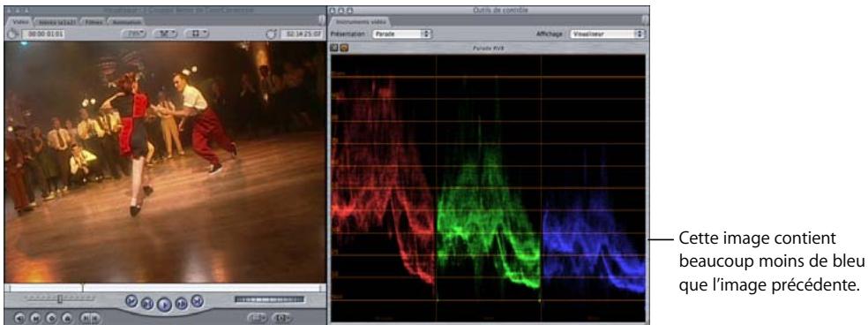Click Go to Previous Edit button
Viewport: 868px width, 325px height.
[x=131, y=300]
